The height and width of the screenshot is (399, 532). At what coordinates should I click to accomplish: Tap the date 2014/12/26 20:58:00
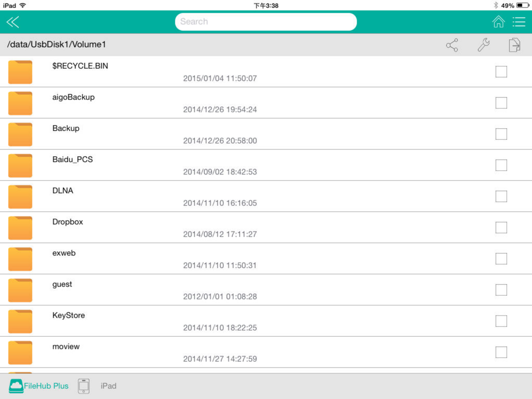[220, 141]
